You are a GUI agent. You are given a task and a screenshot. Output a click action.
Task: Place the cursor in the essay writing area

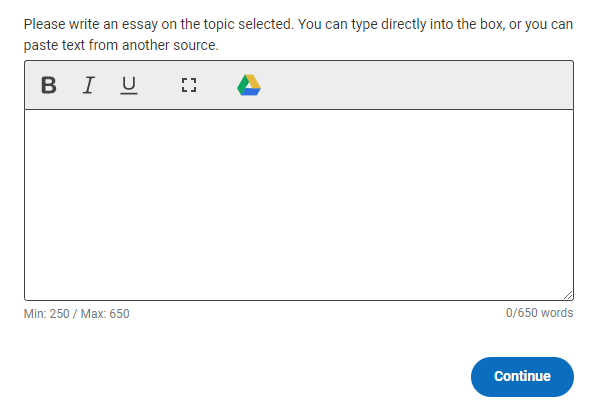pyautogui.click(x=299, y=205)
